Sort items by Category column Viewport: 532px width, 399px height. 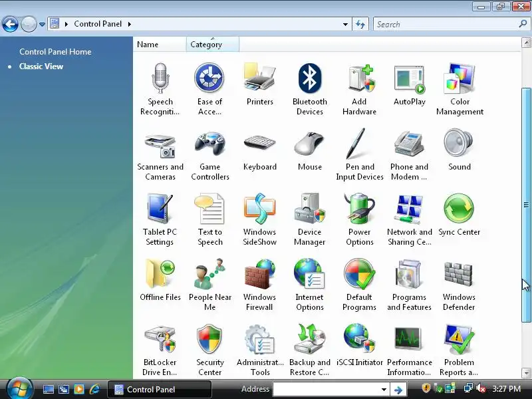click(212, 45)
